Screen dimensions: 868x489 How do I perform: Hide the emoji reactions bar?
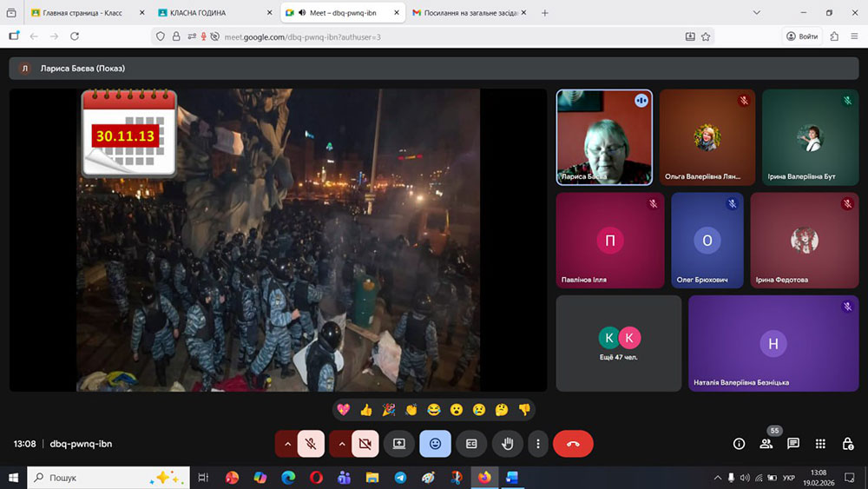[435, 443]
